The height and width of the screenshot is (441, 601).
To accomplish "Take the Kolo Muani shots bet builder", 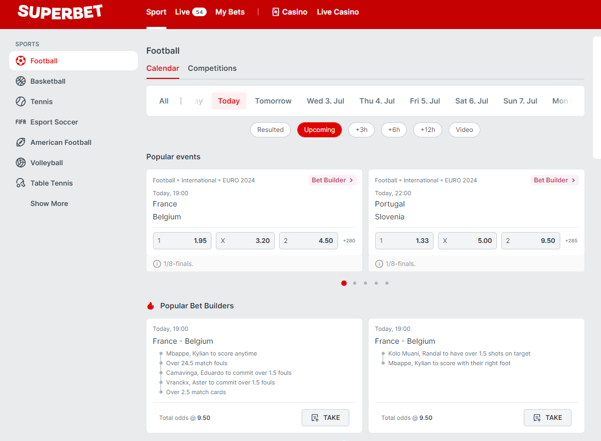I will tap(547, 418).
